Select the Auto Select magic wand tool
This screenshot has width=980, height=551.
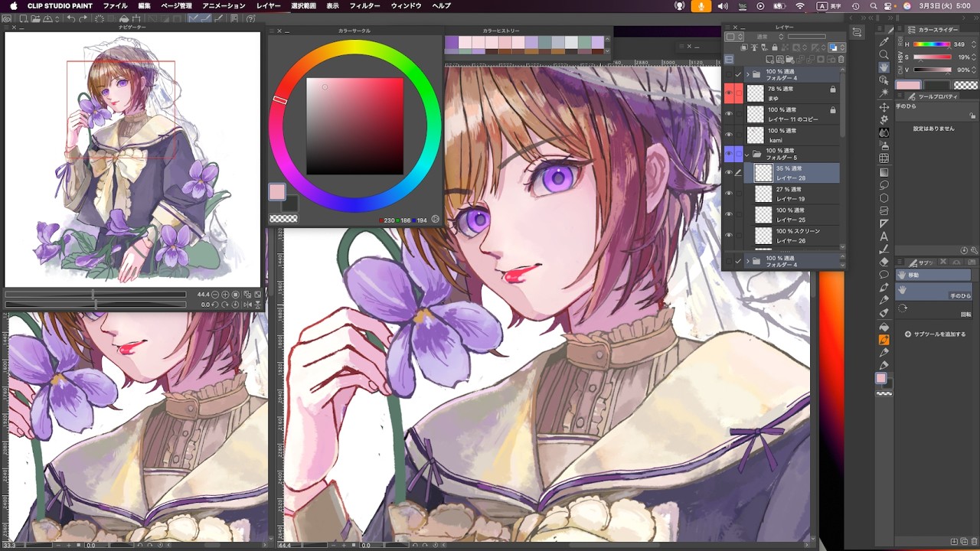pos(884,93)
